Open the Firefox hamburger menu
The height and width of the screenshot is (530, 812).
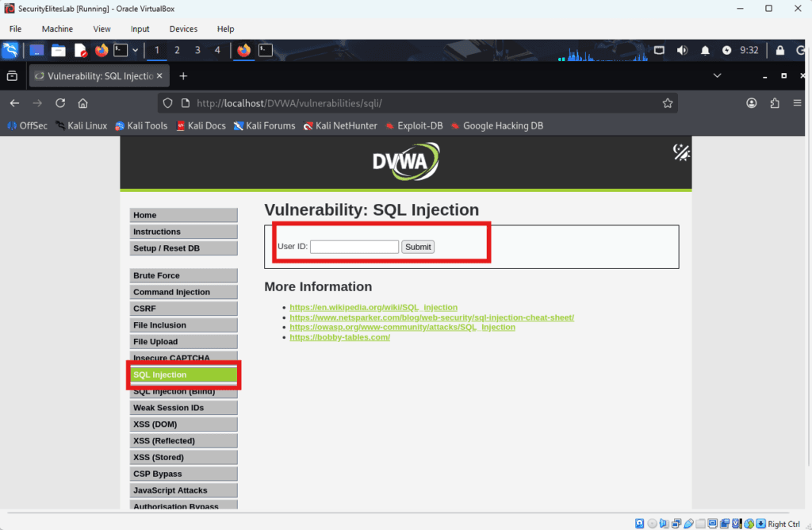pos(797,102)
